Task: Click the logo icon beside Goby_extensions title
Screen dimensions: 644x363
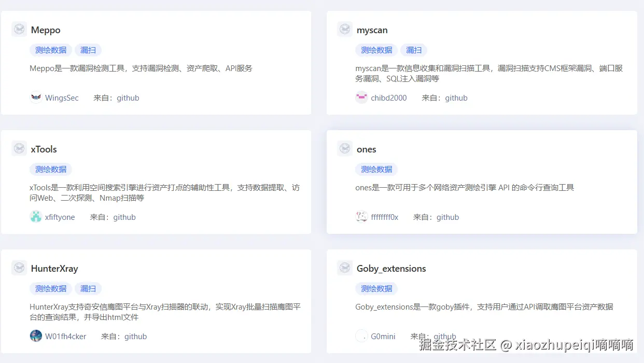Action: pos(345,268)
